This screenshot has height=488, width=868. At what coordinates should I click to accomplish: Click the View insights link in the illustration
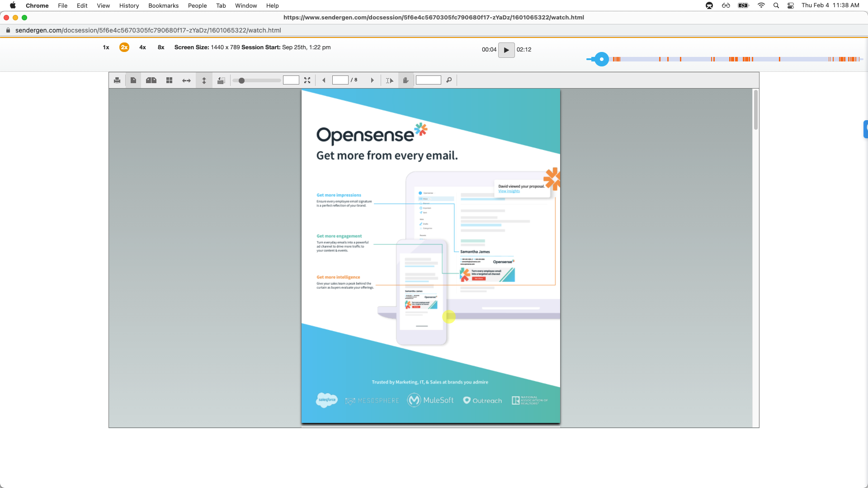coord(509,191)
